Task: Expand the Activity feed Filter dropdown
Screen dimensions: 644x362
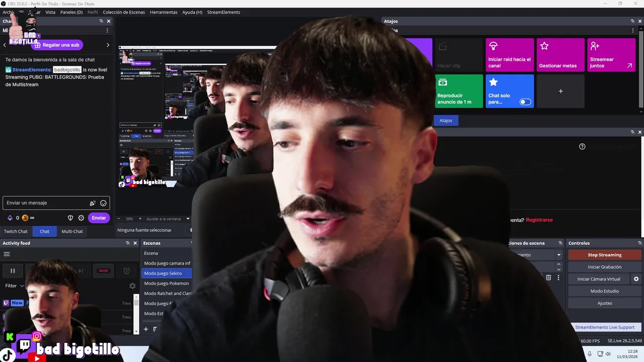Action: tap(15, 286)
